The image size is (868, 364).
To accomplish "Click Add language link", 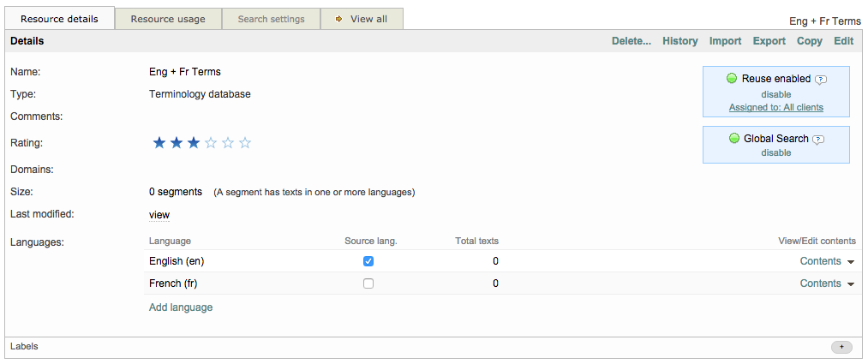I will coord(181,307).
